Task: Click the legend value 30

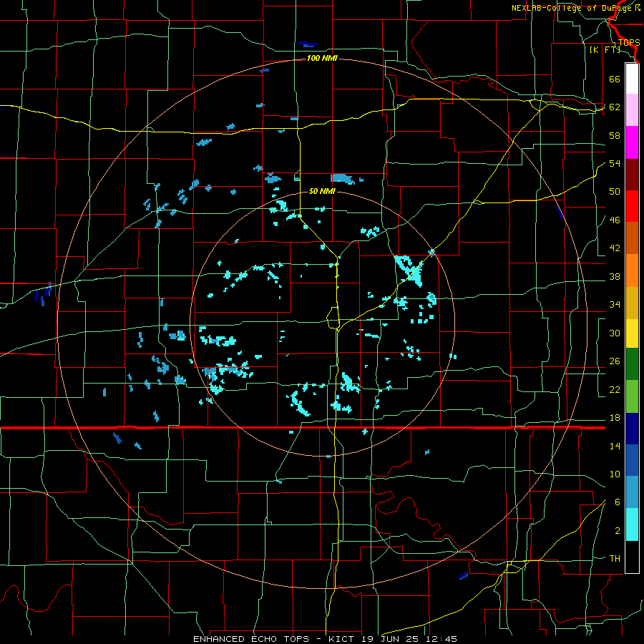Action: (615, 333)
